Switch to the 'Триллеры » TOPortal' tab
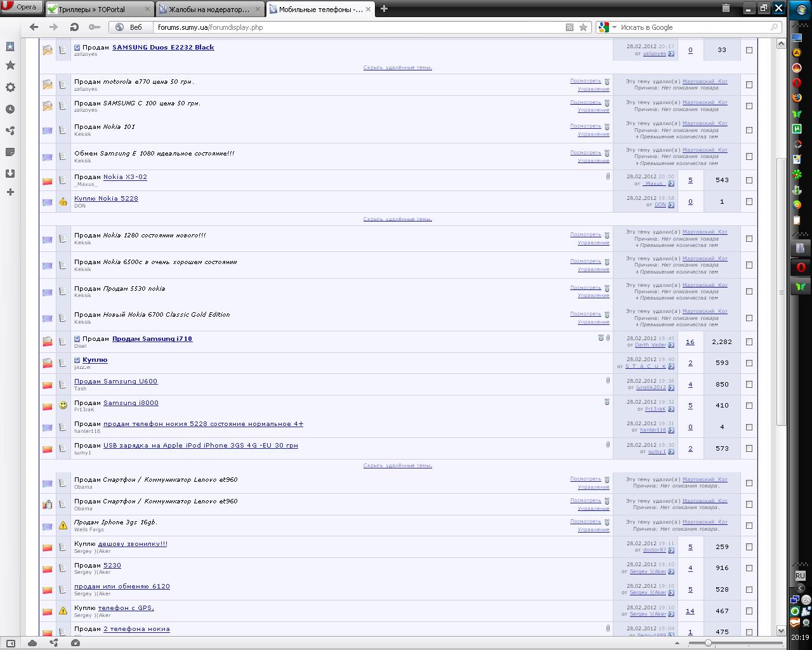Image resolution: width=812 pixels, height=650 pixels. click(x=98, y=9)
